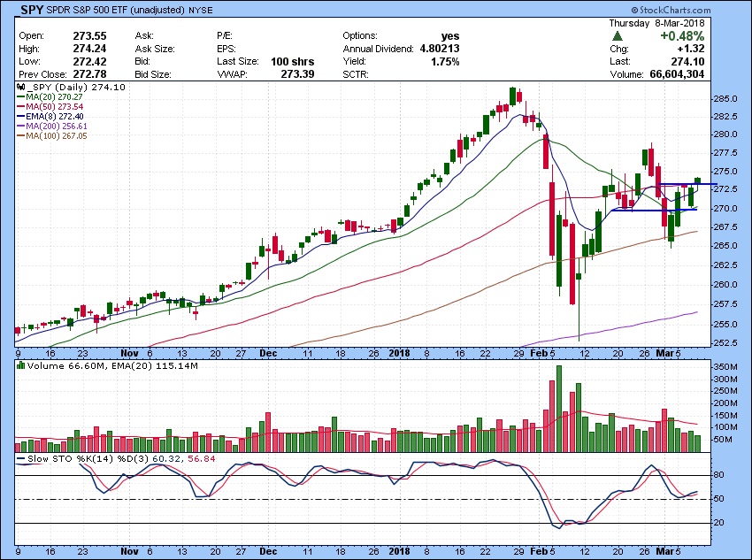Click the 255.0 price axis label

(727, 324)
